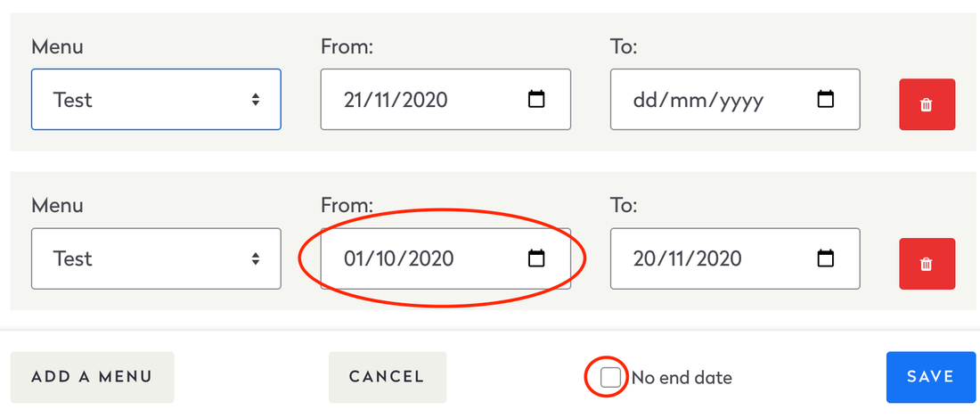
Task: Delete the first menu row using trash icon
Action: (927, 105)
